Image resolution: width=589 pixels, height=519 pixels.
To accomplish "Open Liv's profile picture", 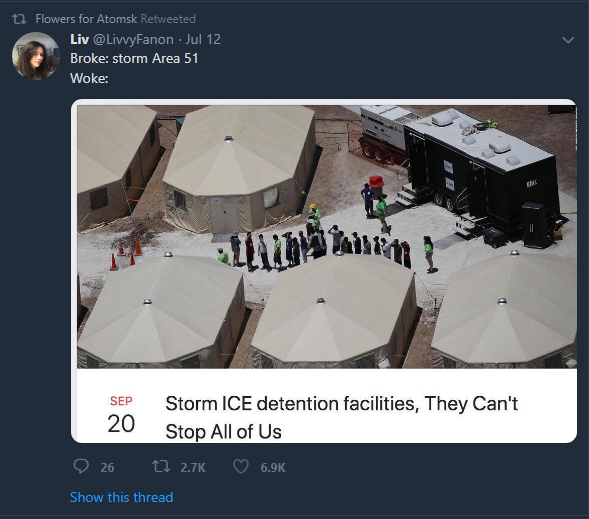I will pos(36,56).
